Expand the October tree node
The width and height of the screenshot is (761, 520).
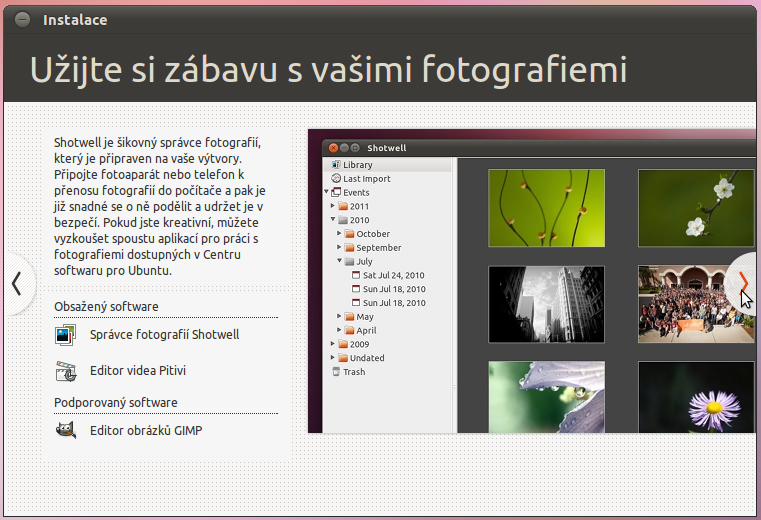pos(339,234)
